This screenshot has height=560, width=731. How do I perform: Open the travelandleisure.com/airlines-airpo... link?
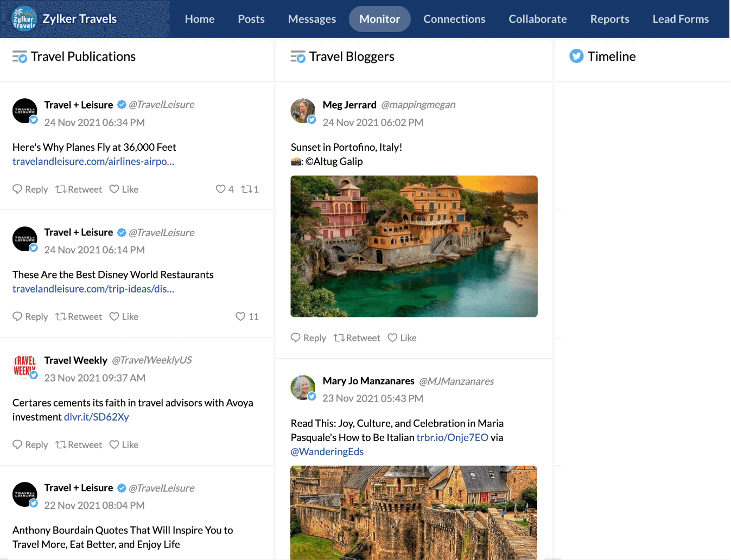93,161
